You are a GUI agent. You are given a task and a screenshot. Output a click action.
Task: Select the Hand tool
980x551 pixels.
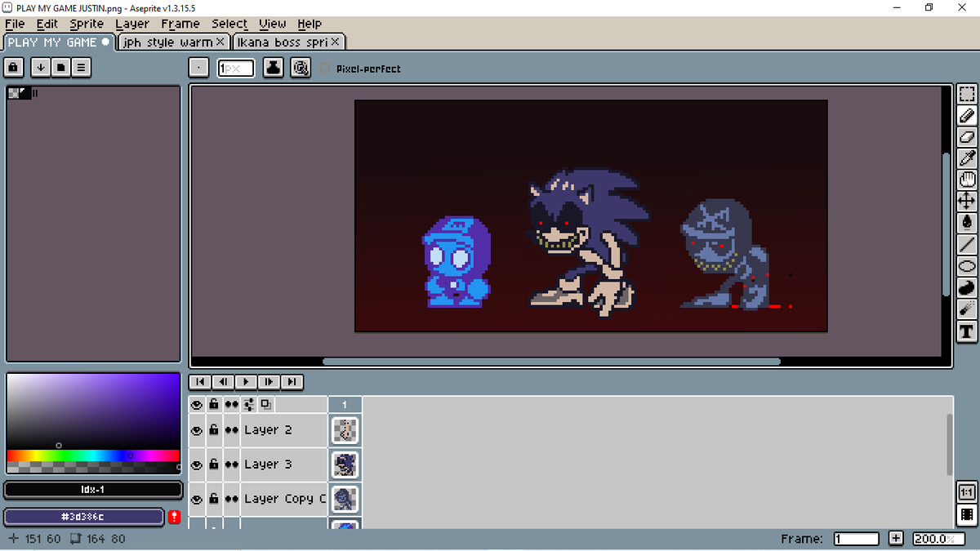966,180
